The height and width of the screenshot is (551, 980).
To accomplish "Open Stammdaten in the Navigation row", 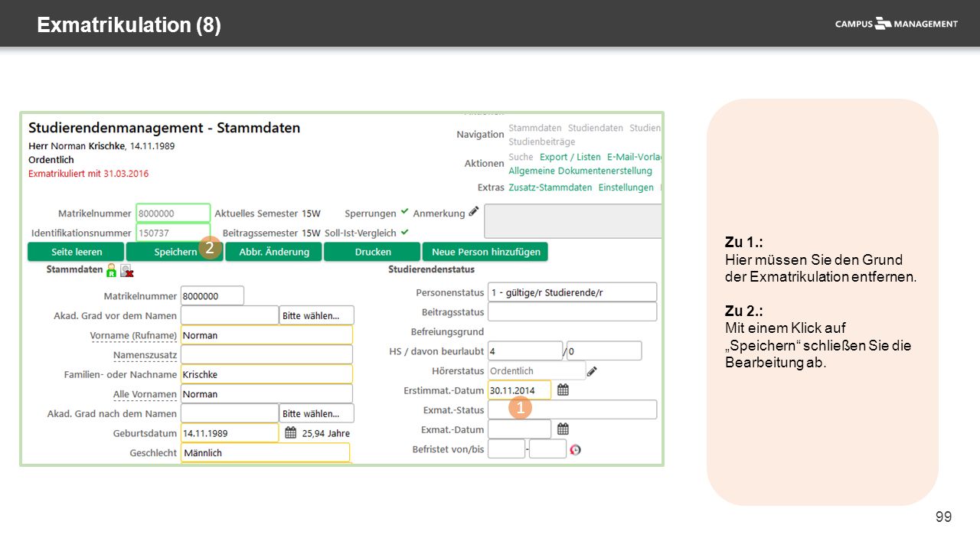I will (x=535, y=128).
